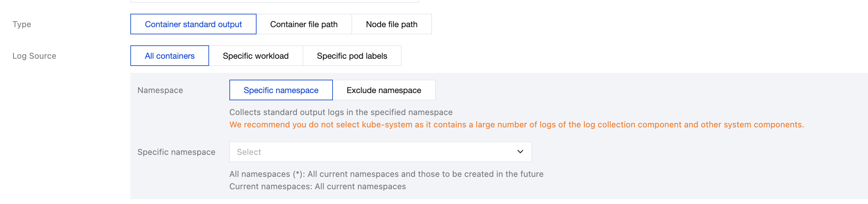Screen dimensions: 868x204
Task: Choose Container file path type
Action: [304, 24]
